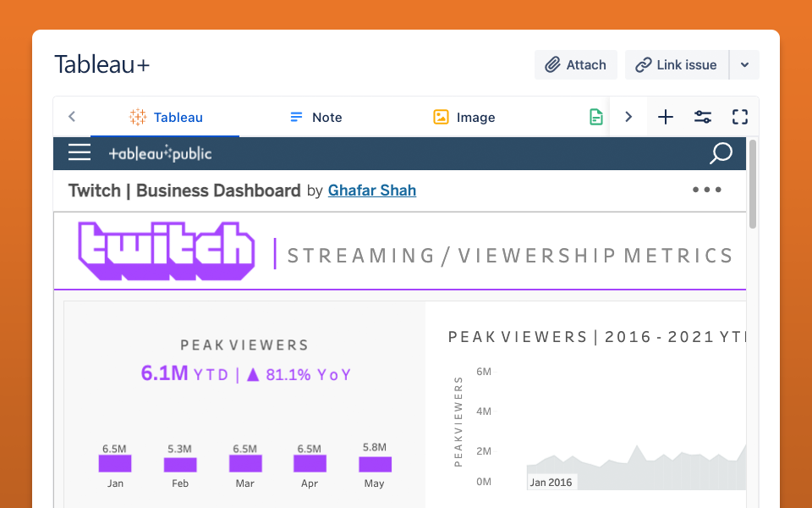
Task: Add a new tab with plus icon
Action: click(666, 117)
